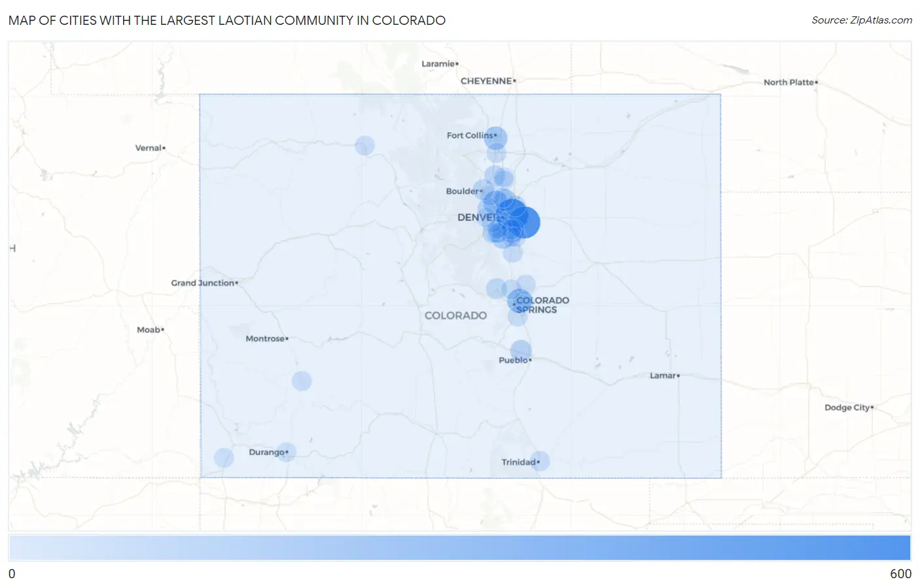Click the Dodge City label
The width and height of the screenshot is (920, 588).
coord(847,407)
